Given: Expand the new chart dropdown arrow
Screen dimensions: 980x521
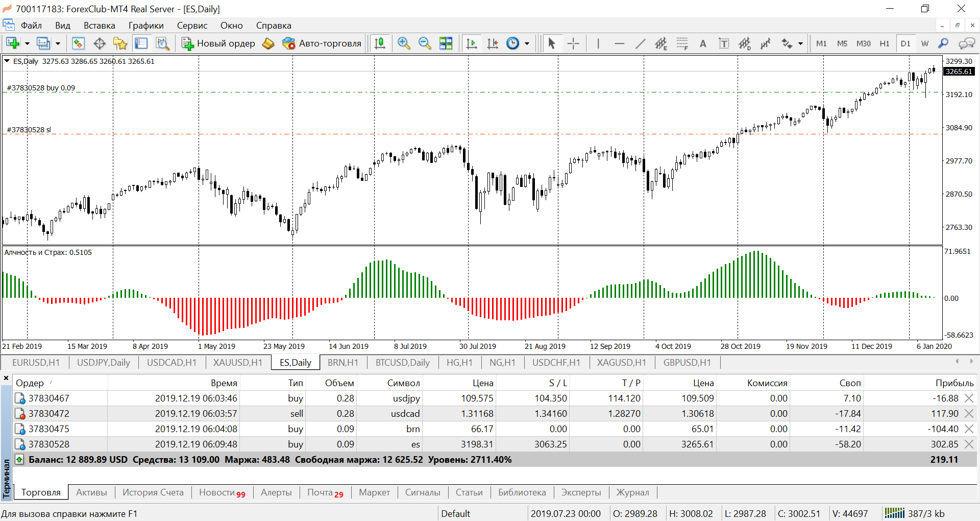Looking at the screenshot, I should tap(27, 44).
